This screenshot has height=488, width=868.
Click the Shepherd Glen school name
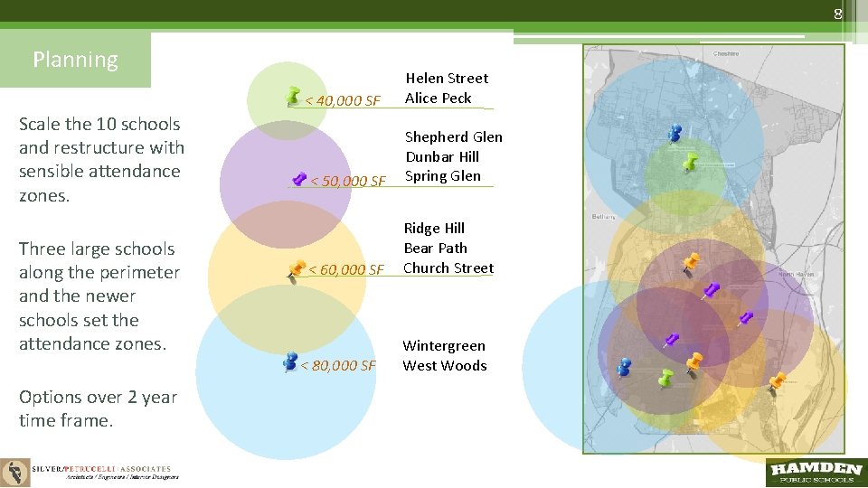453,136
